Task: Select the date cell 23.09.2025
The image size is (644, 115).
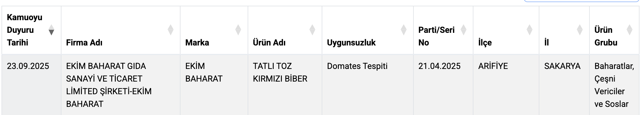Action: coord(28,66)
